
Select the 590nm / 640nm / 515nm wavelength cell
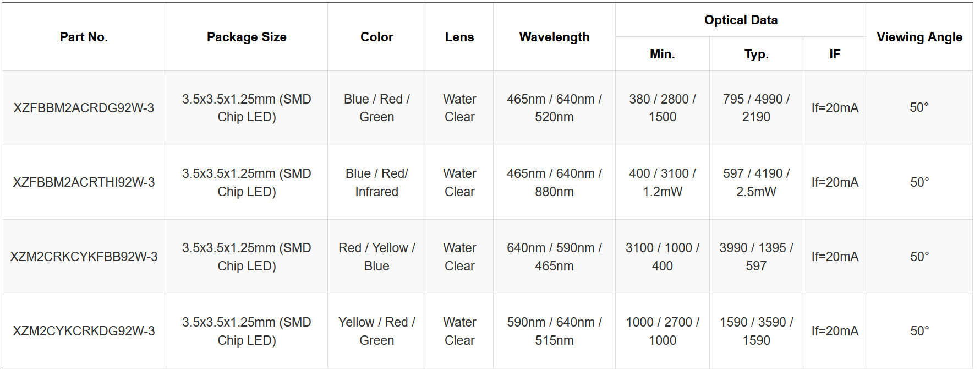pyautogui.click(x=554, y=331)
